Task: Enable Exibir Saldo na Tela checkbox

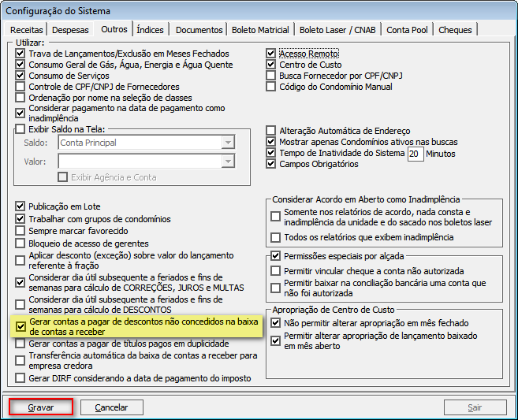Action: [x=20, y=129]
